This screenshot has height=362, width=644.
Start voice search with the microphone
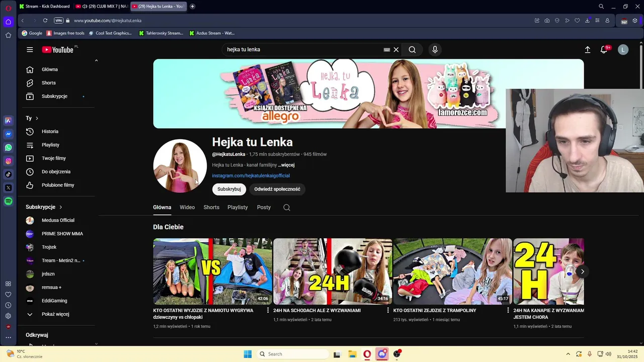coord(435,49)
